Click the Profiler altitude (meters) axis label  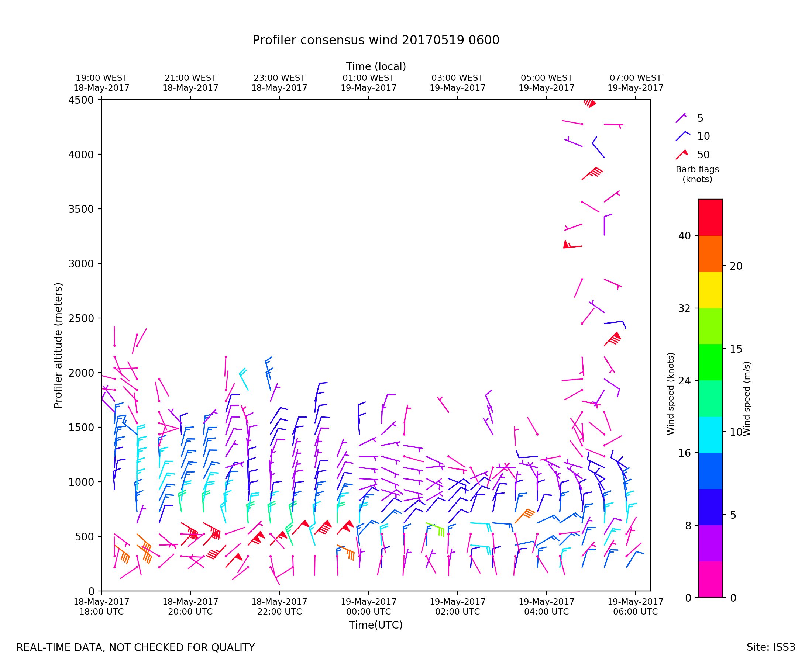[58, 345]
